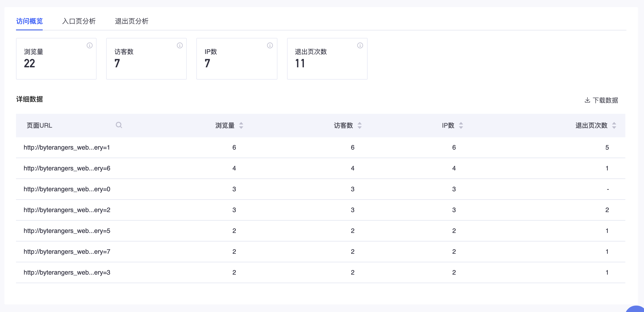The height and width of the screenshot is (312, 644).
Task: Click URL http://byterangers_web...ery=1
Action: coord(67,147)
